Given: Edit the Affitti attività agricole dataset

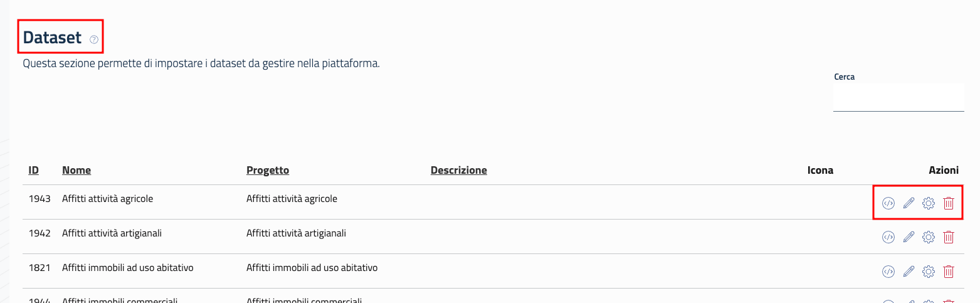Looking at the screenshot, I should pyautogui.click(x=909, y=203).
